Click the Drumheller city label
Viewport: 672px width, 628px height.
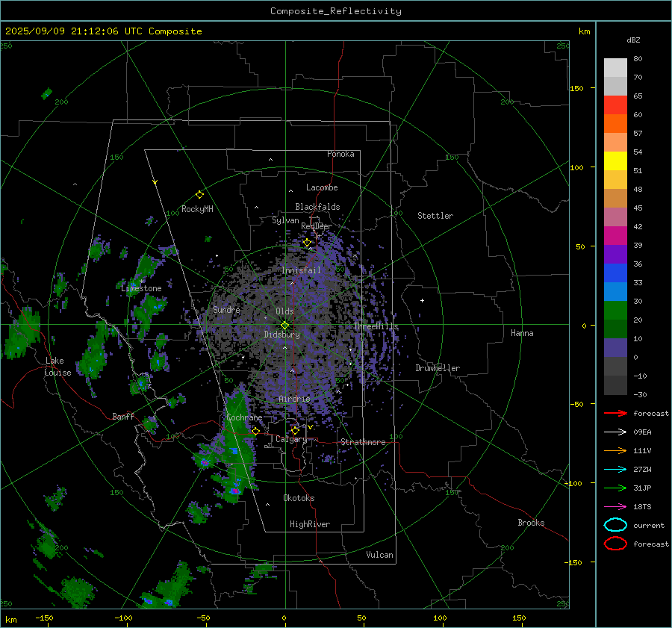coord(438,368)
